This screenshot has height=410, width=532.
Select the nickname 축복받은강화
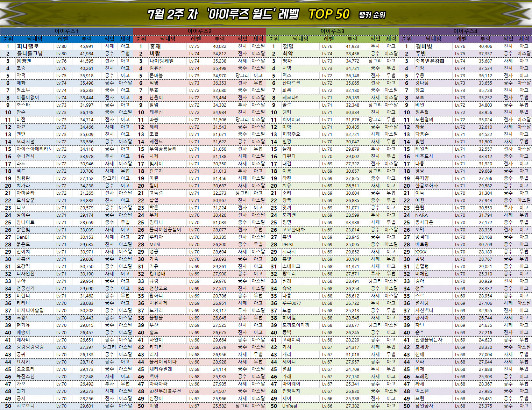[430, 61]
